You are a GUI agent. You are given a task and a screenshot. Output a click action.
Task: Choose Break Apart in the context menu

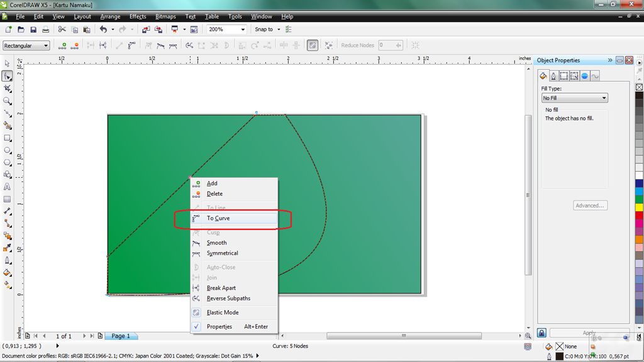click(234, 288)
